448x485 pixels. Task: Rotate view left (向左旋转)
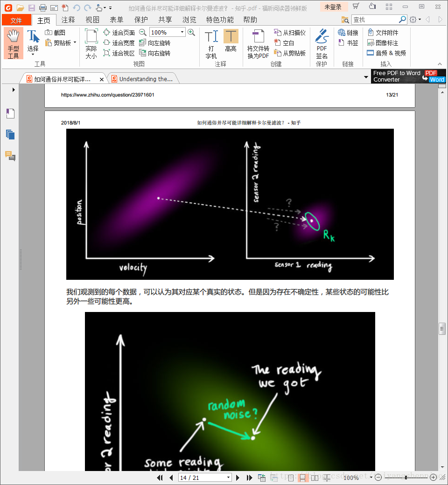(155, 43)
